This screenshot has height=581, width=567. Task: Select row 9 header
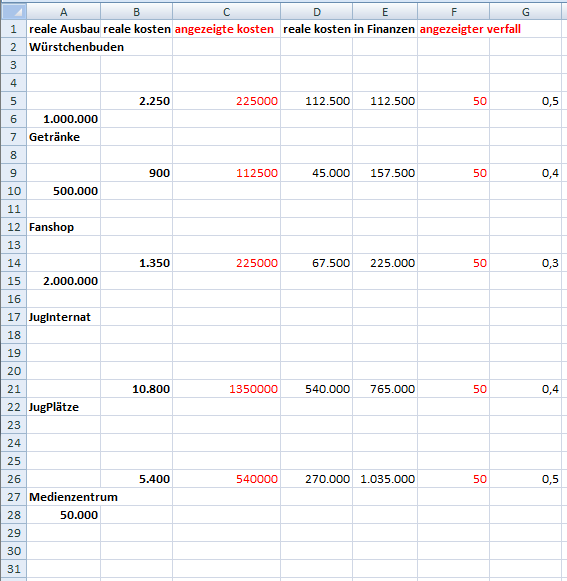13,173
